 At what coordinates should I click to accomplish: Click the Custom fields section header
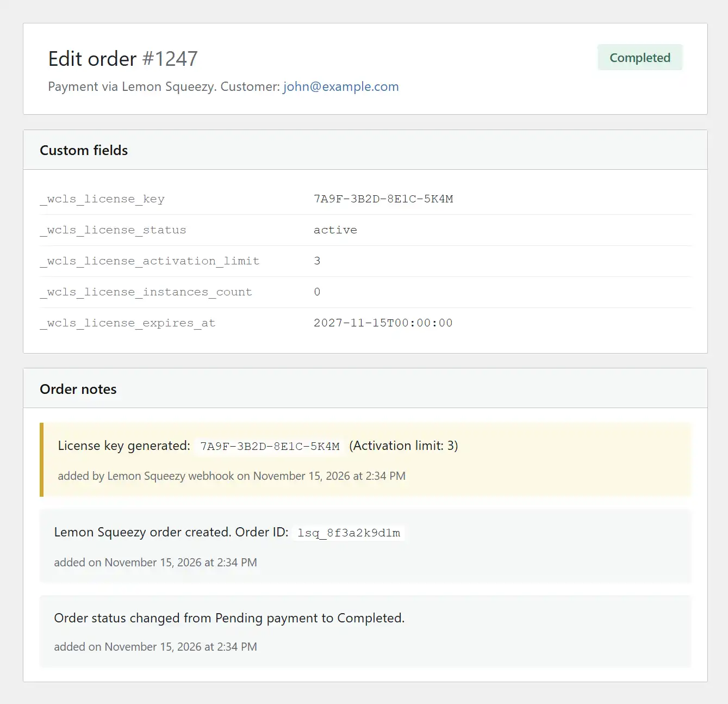click(x=83, y=150)
